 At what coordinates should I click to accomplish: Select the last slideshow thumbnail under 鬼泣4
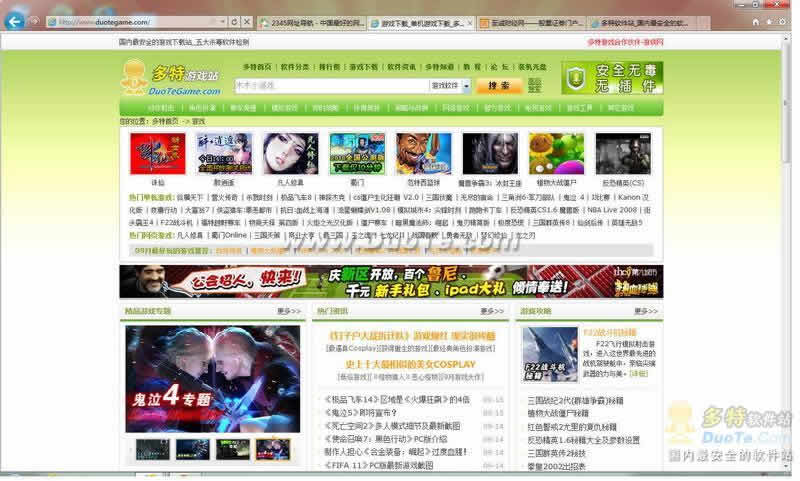272,449
